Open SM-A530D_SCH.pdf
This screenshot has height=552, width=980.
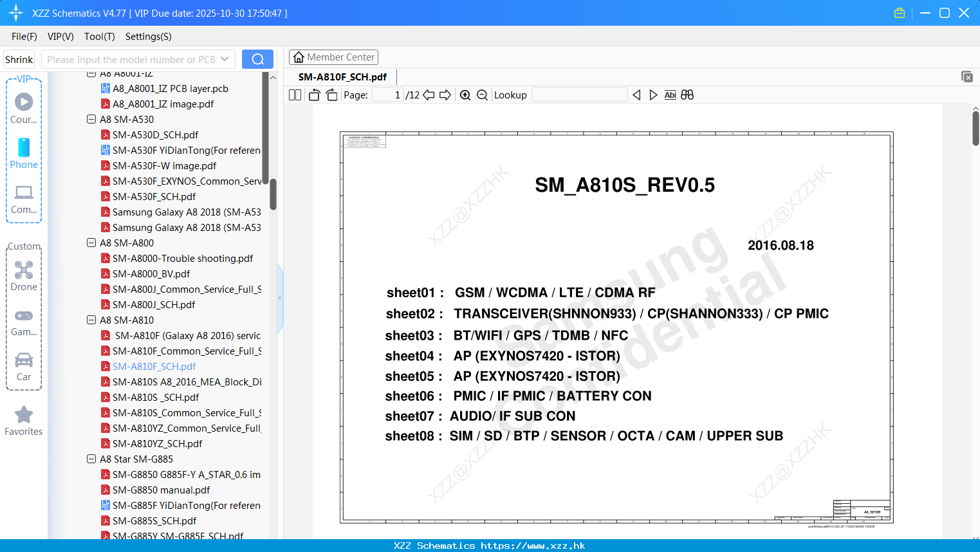(156, 134)
